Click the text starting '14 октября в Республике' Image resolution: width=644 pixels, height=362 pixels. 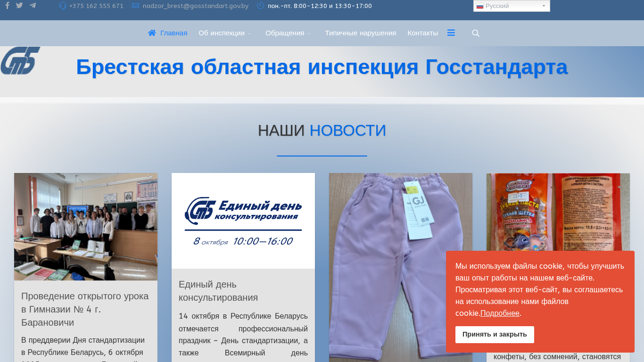point(243,334)
